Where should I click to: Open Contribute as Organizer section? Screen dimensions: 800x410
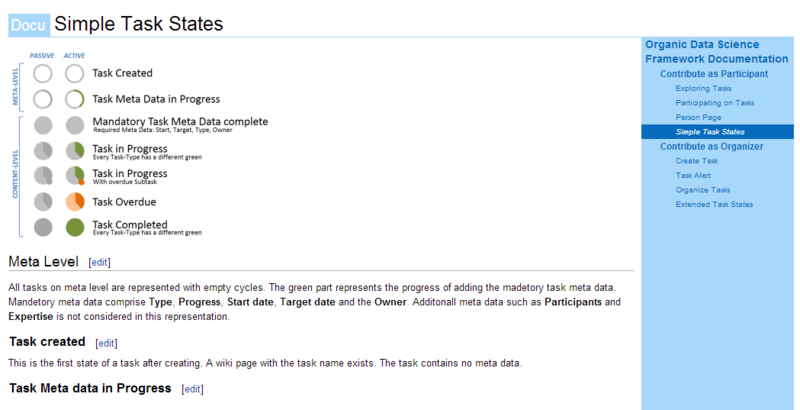[711, 146]
